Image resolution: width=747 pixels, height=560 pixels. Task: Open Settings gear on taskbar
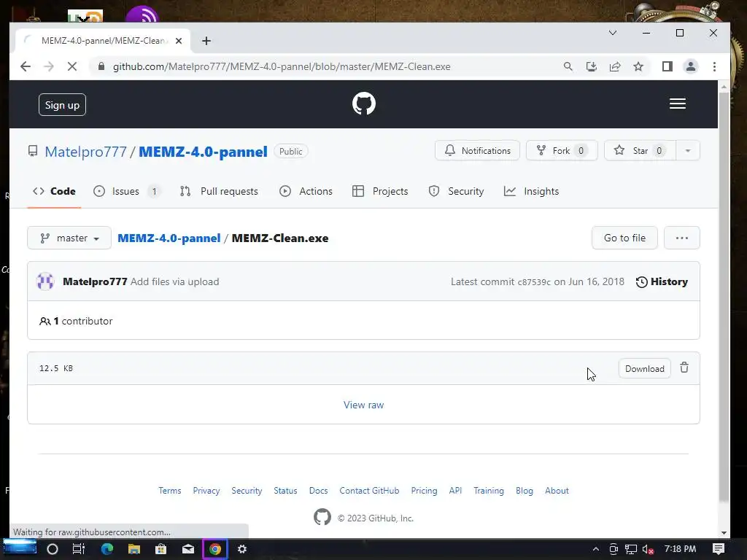tap(242, 549)
